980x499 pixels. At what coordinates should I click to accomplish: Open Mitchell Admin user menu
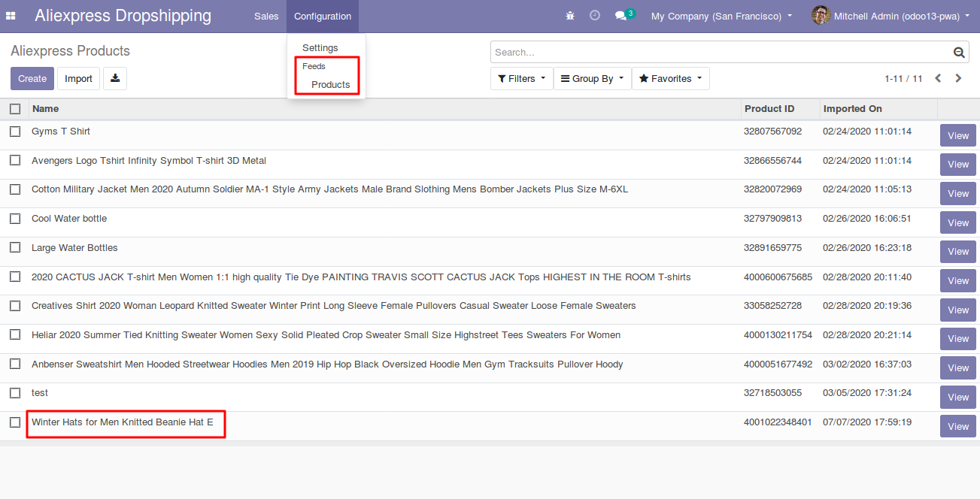click(890, 16)
